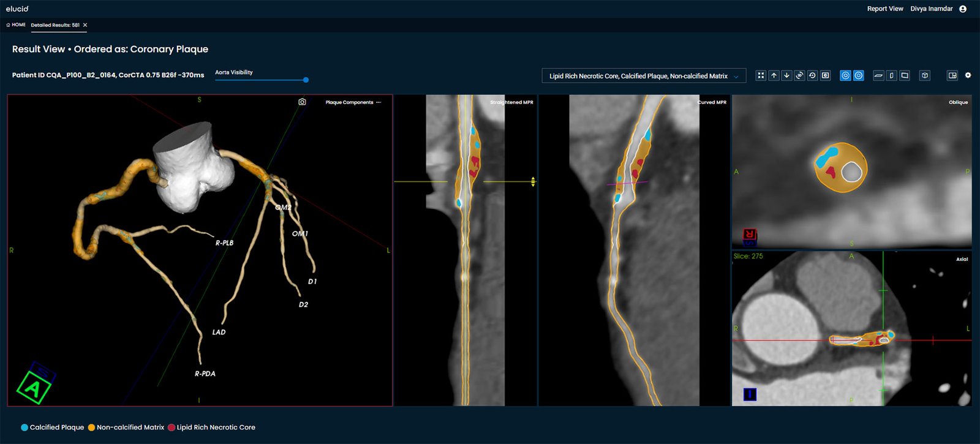This screenshot has height=444, width=980.
Task: Toggle the second blue highlighted overlay button
Action: (859, 75)
